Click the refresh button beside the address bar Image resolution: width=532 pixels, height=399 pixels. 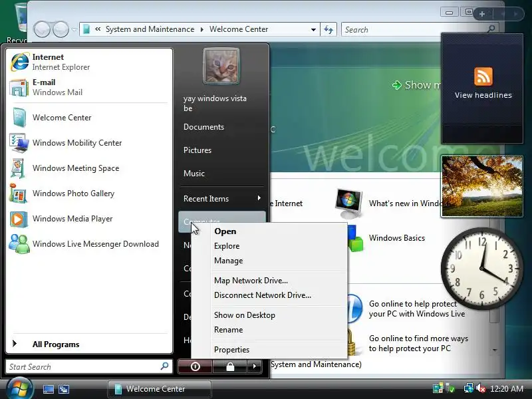point(328,29)
